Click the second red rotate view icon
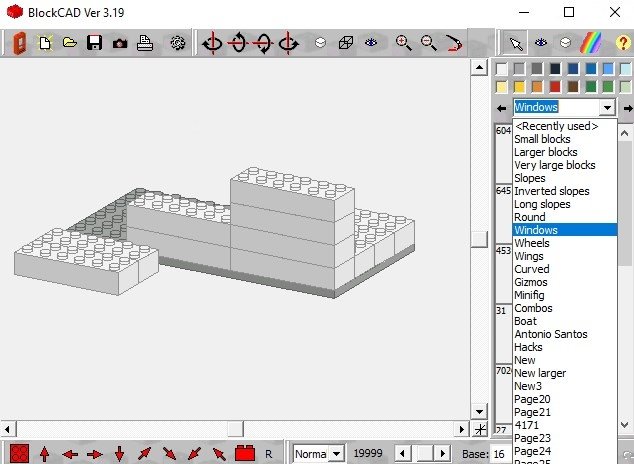Image resolution: width=634 pixels, height=464 pixels. tap(238, 43)
